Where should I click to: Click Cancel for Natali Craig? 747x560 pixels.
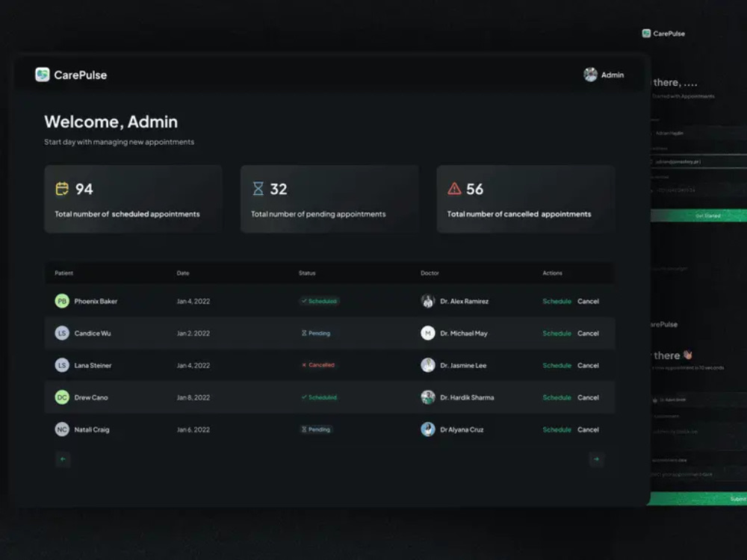point(588,429)
